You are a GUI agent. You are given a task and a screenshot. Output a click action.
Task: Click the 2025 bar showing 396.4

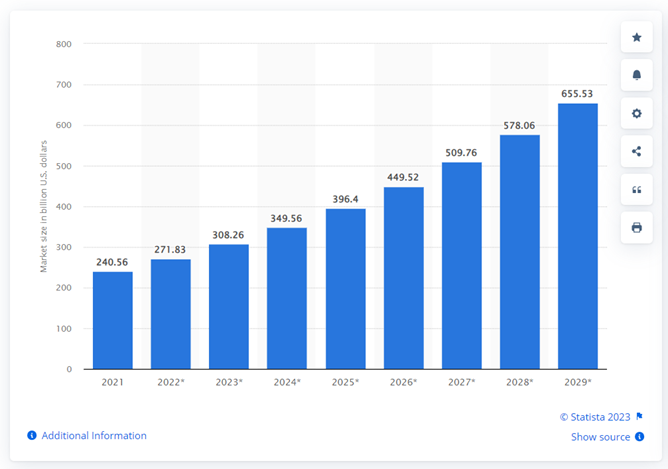(x=346, y=289)
